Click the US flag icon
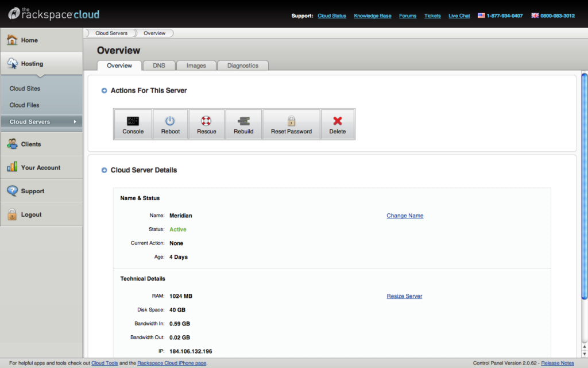Image resolution: width=588 pixels, height=368 pixels. 481,16
